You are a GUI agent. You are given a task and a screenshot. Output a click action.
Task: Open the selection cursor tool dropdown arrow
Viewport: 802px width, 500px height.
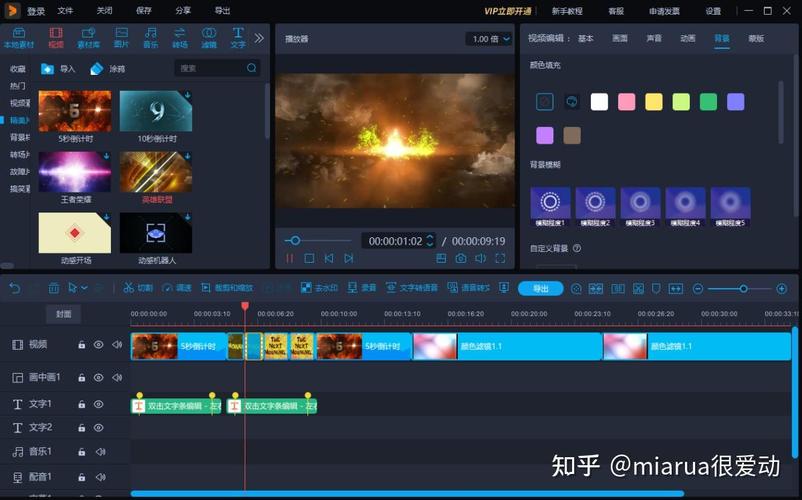tap(84, 288)
